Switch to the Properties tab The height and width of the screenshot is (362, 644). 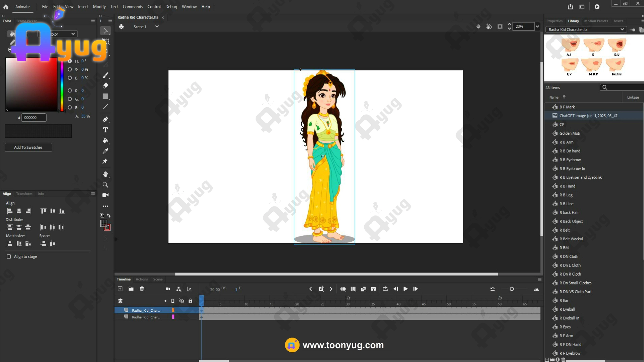(554, 21)
